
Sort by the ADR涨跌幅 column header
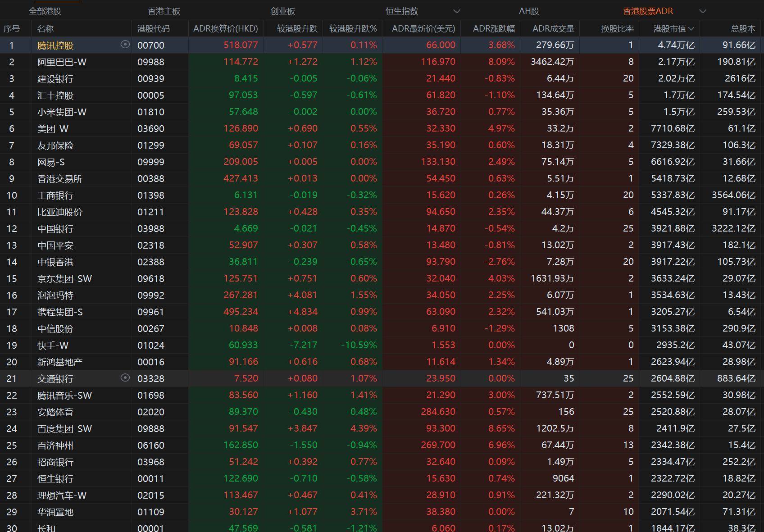point(493,29)
